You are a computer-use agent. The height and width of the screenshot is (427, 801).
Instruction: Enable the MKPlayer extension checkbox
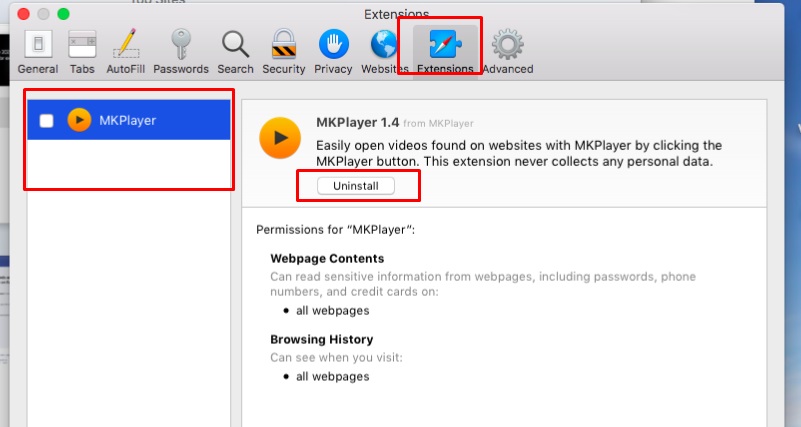(x=46, y=121)
